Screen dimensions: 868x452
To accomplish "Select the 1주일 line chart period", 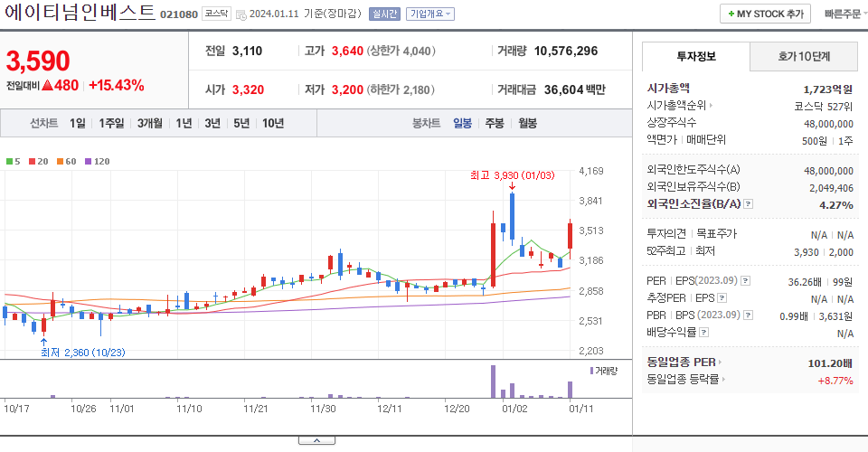I will tap(111, 123).
